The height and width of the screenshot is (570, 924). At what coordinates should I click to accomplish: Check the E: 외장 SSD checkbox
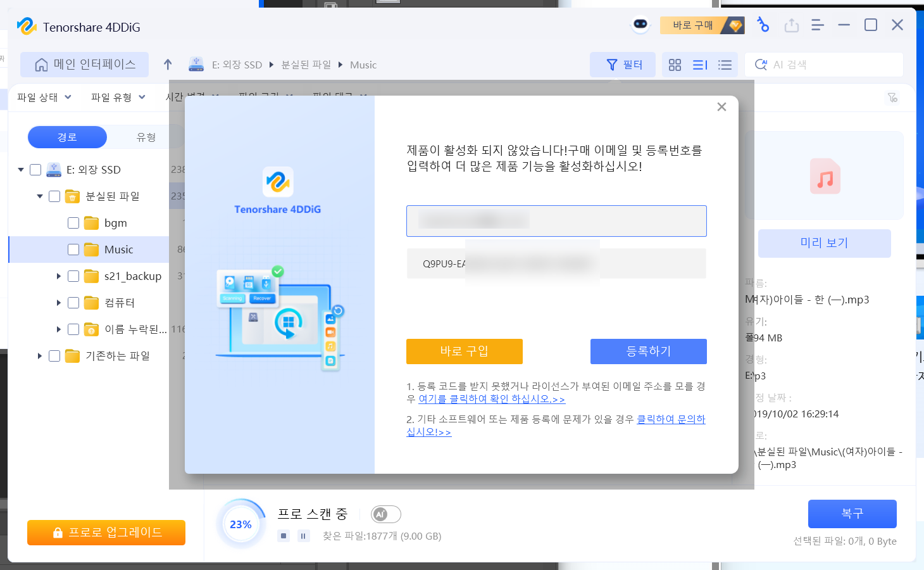point(35,170)
